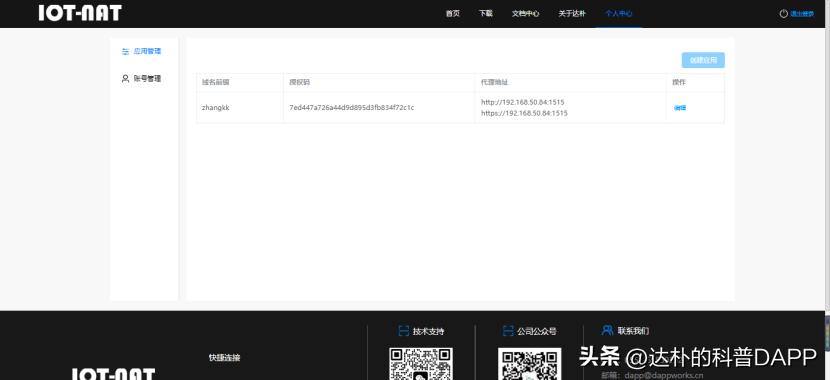
Task: Click the 公司公众号 footer heading
Action: [537, 332]
